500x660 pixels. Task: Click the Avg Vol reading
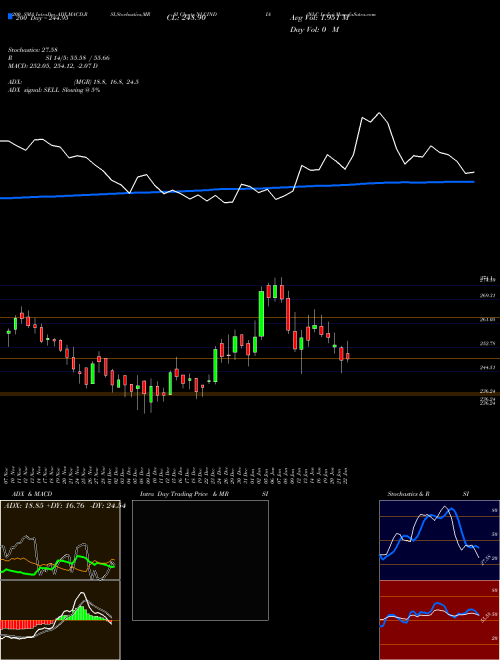[x=319, y=18]
